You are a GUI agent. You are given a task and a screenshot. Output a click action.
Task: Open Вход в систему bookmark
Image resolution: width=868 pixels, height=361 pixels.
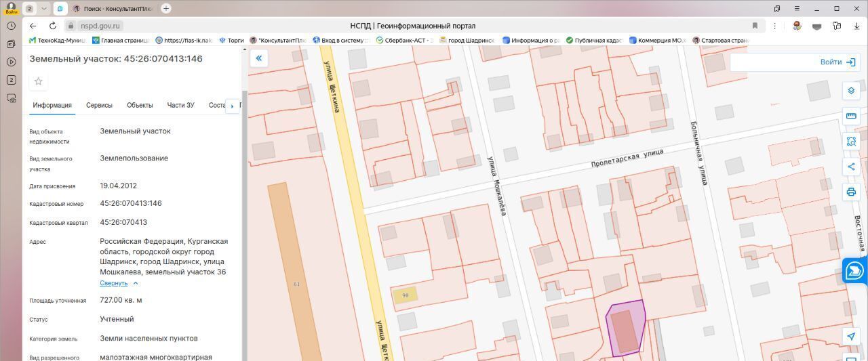click(340, 41)
